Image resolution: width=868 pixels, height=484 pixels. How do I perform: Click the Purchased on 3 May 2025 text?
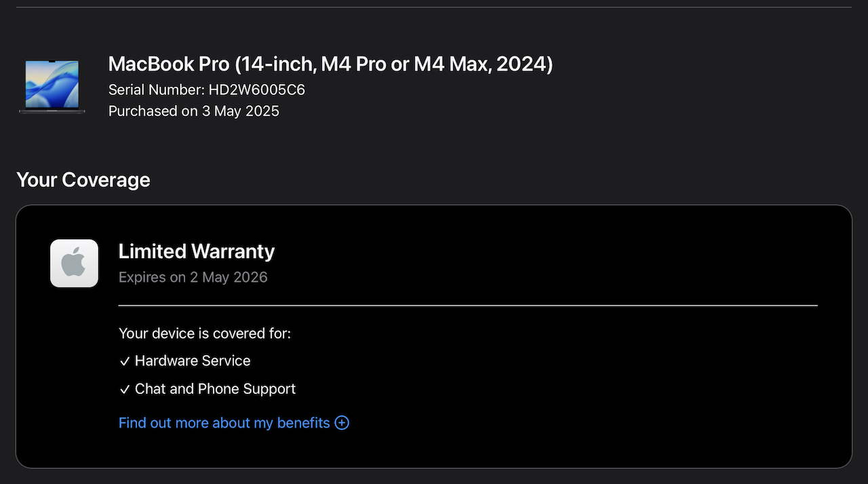[194, 111]
